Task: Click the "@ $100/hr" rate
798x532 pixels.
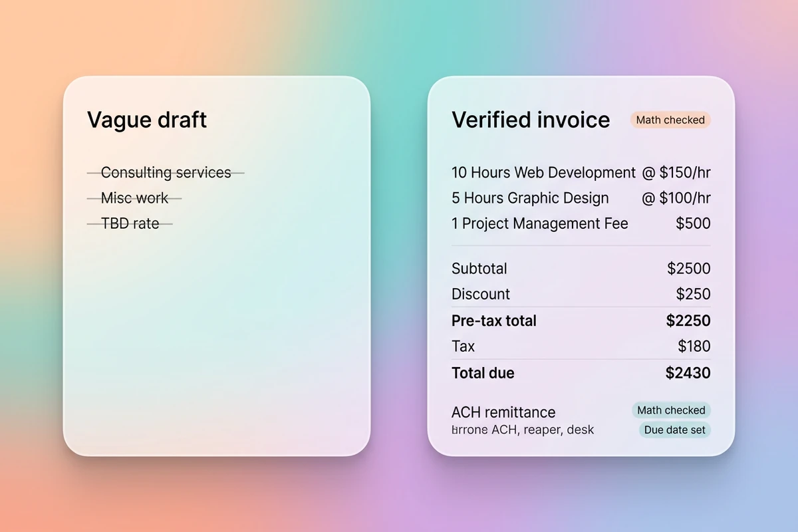Action: 676,198
